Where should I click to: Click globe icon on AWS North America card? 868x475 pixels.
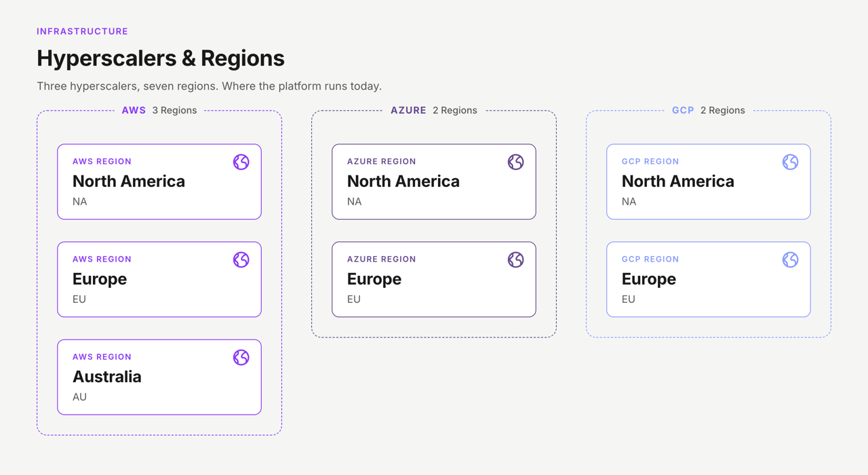click(241, 162)
